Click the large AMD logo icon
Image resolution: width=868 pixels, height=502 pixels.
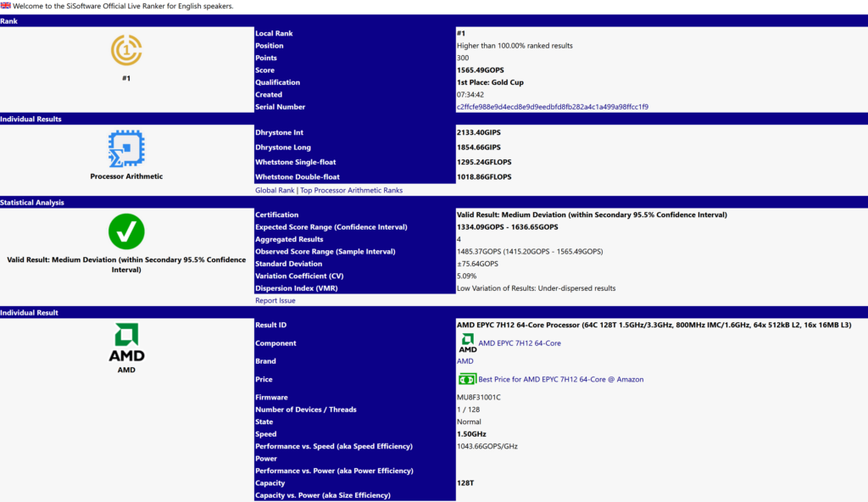[x=126, y=342]
